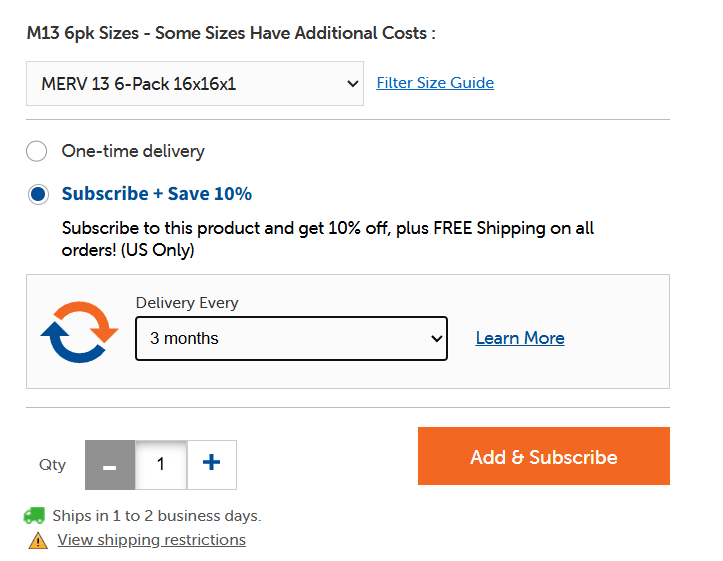Screen dimensions: 723x561
Task: Select the One-time delivery radio button
Action: click(36, 151)
